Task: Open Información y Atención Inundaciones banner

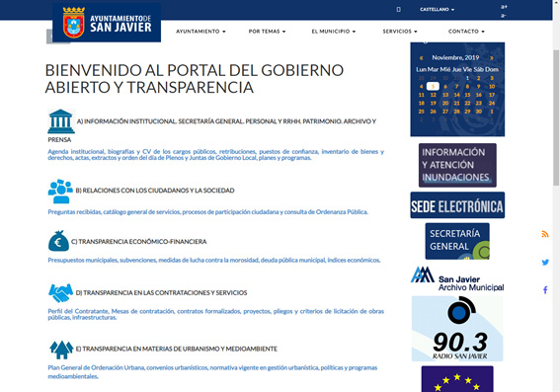Action: point(457,165)
